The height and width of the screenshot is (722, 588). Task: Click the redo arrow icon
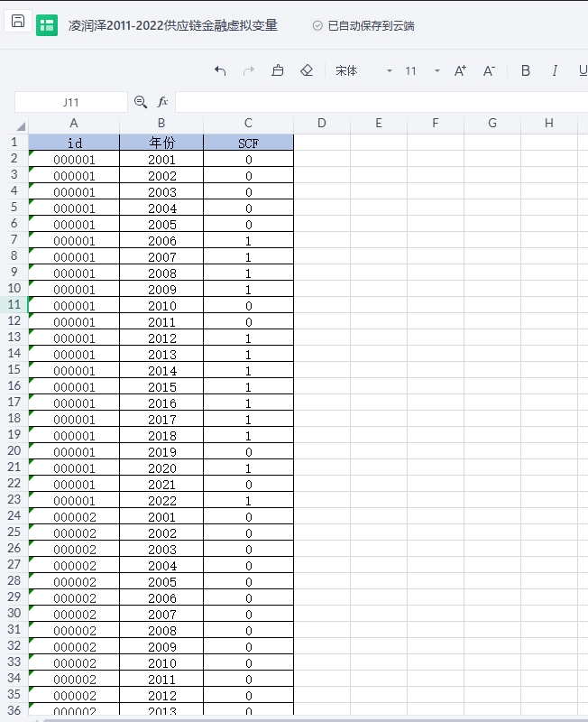(x=248, y=71)
